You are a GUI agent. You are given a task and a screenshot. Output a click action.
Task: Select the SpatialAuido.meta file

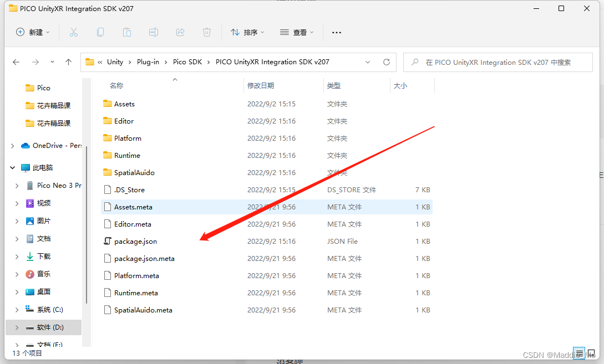pos(267,310)
